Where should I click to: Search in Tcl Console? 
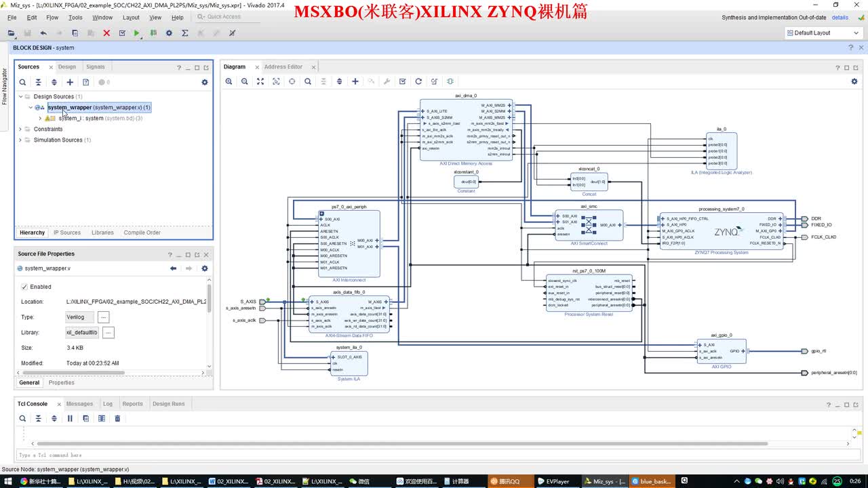click(x=22, y=418)
